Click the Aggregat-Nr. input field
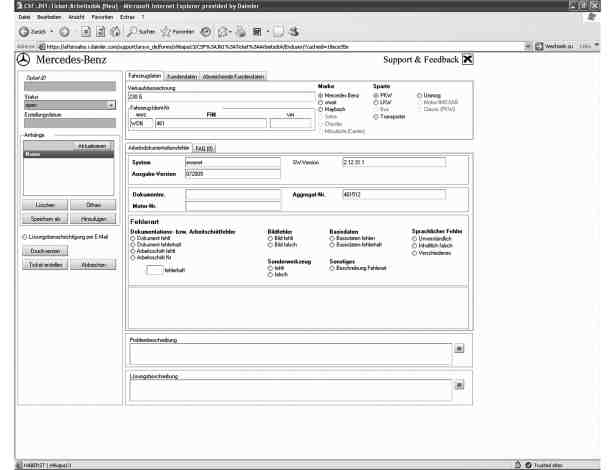This screenshot has width=615, height=470. [x=394, y=194]
